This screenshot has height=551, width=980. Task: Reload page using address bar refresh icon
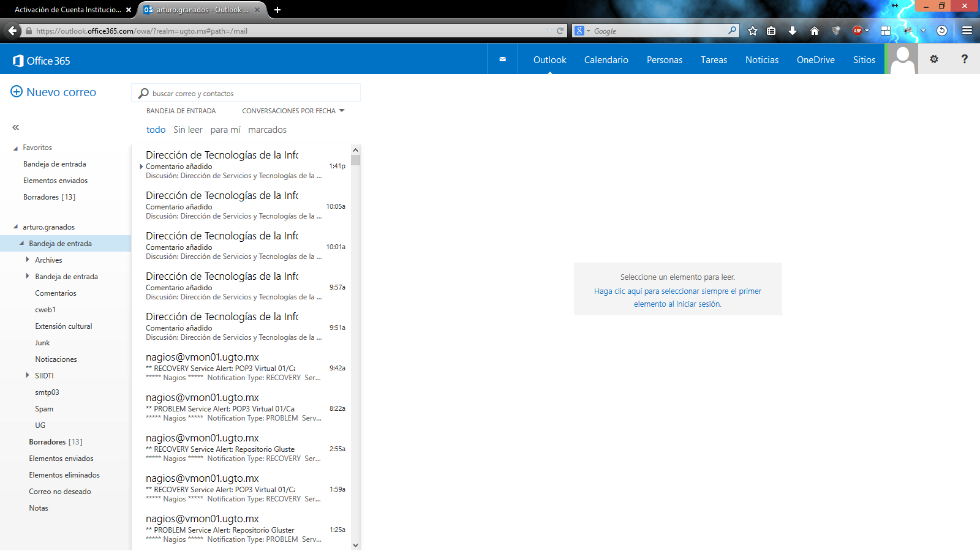[x=560, y=31]
